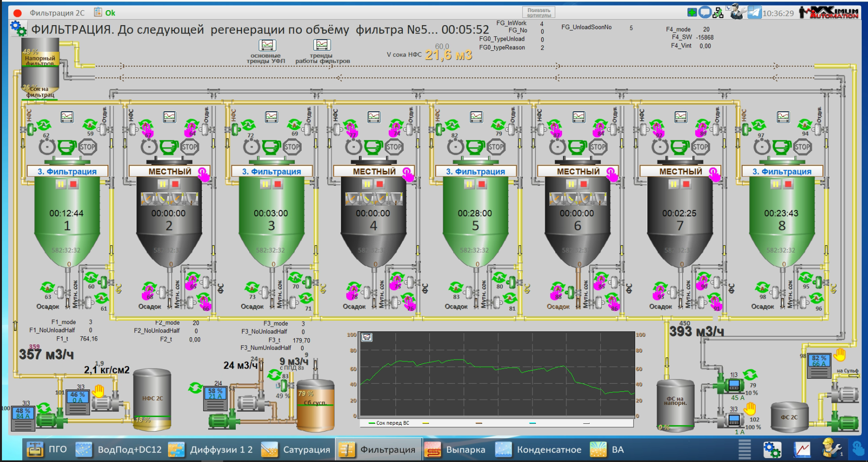Viewport: 868px width, 462px height.
Task: Open the trend chart icon above filter 5
Action: [476, 117]
